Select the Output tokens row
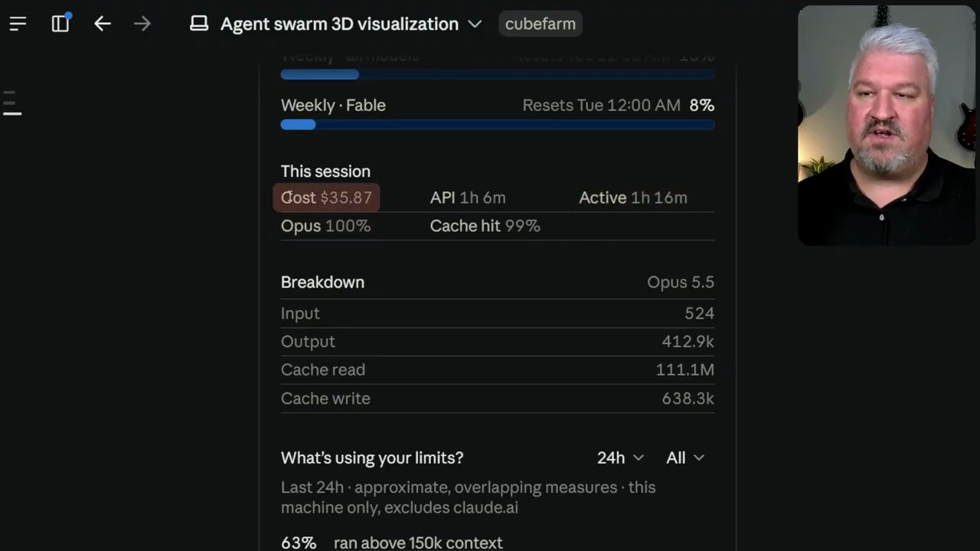The width and height of the screenshot is (980, 551). point(498,341)
